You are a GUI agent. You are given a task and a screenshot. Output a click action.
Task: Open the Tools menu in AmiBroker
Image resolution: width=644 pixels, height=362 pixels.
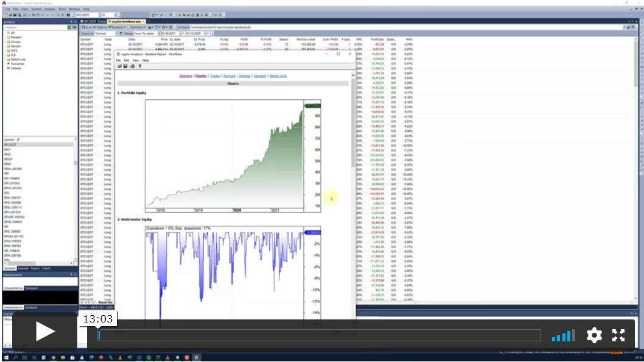[x=62, y=9]
